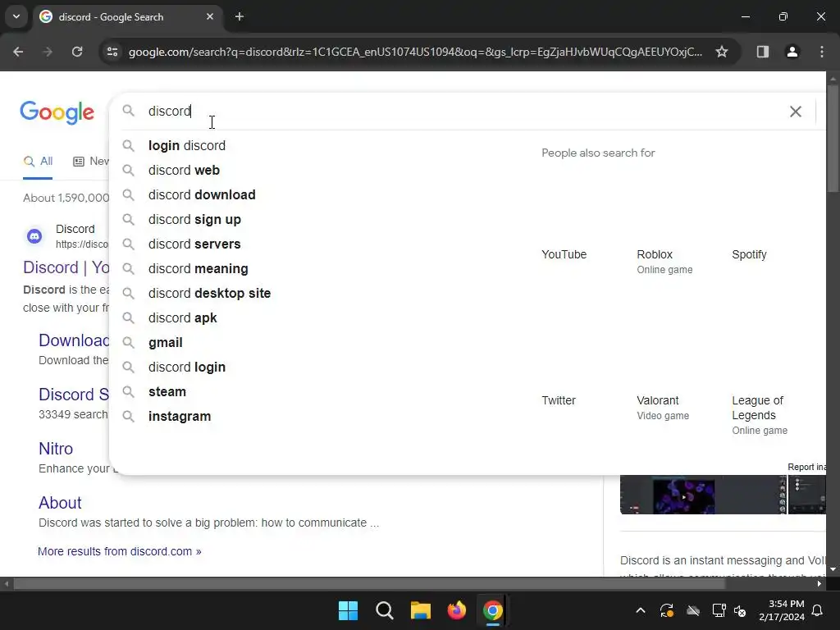
Task: Open a new browser tab
Action: point(240,16)
